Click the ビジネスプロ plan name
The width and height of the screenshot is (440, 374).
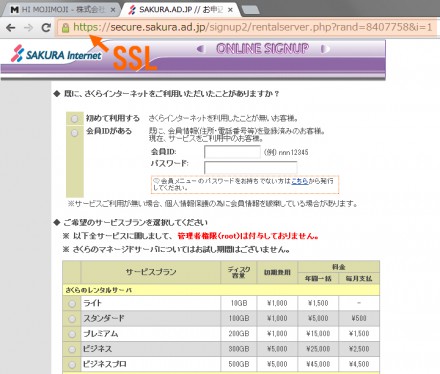pyautogui.click(x=105, y=364)
